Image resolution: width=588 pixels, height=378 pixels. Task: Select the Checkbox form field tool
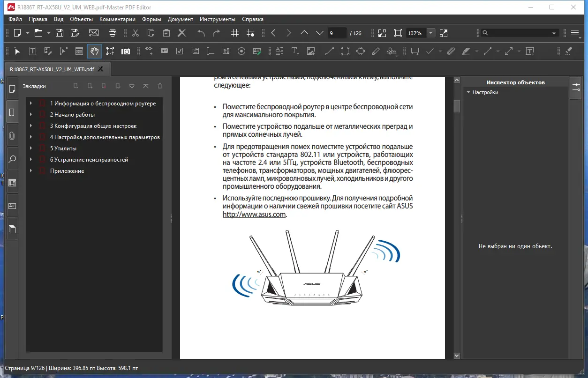pos(180,51)
